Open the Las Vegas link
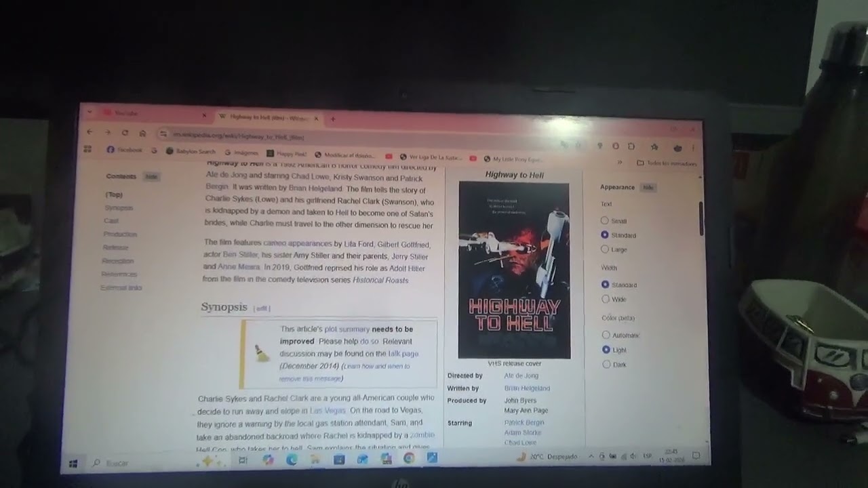Image resolution: width=868 pixels, height=488 pixels. 328,411
